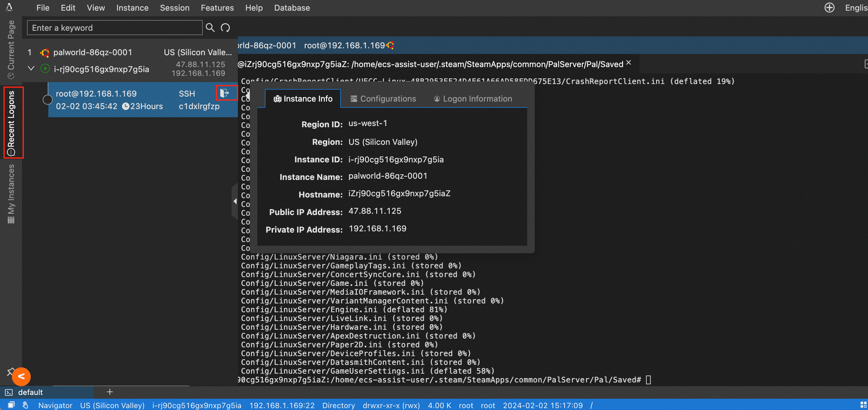
Task: Close the PalServer/Pal/Saved terminal tab
Action: 629,63
